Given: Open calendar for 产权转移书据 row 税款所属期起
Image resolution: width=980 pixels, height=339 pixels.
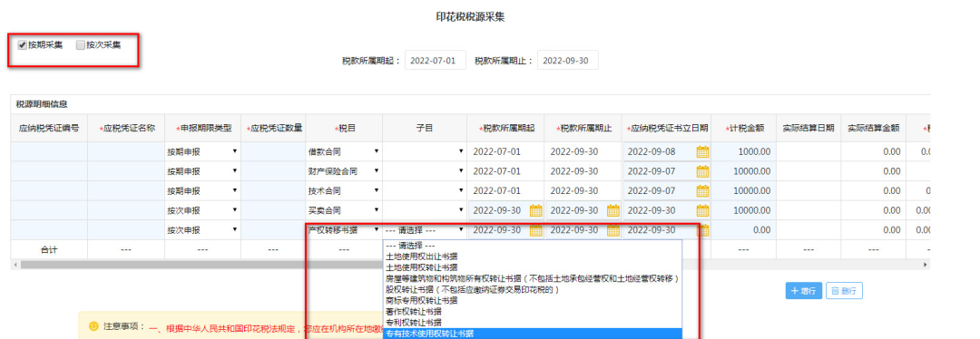Looking at the screenshot, I should pyautogui.click(x=535, y=229).
